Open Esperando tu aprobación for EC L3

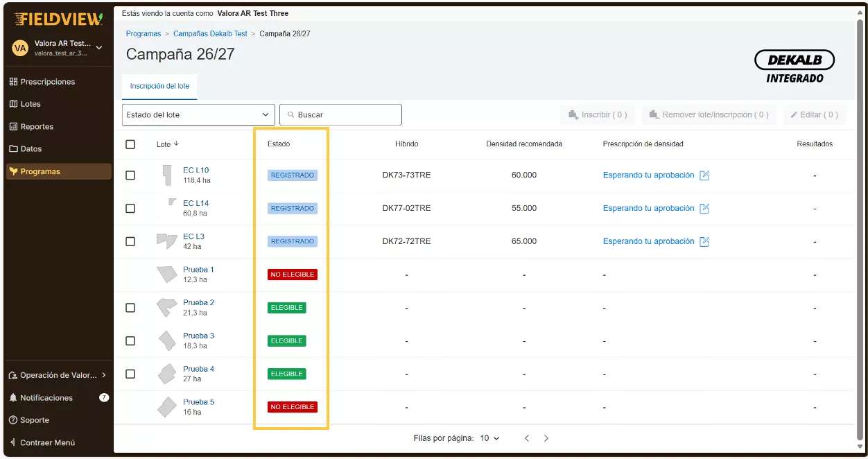pos(648,241)
